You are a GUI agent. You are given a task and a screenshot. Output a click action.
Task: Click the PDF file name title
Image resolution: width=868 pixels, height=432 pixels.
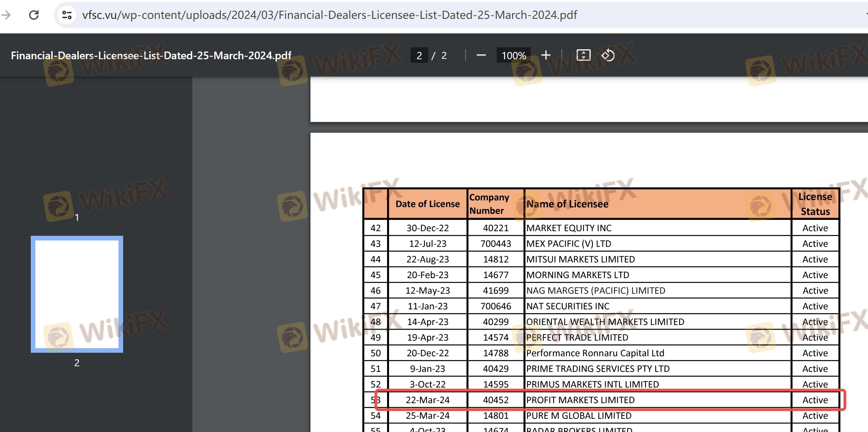[151, 55]
